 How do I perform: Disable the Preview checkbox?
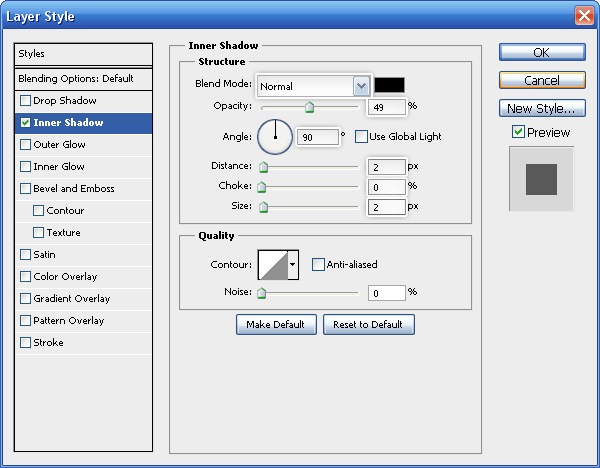pyautogui.click(x=518, y=132)
